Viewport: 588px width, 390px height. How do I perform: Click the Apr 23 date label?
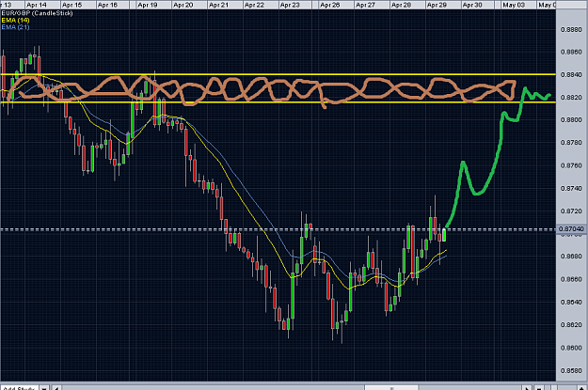290,5
